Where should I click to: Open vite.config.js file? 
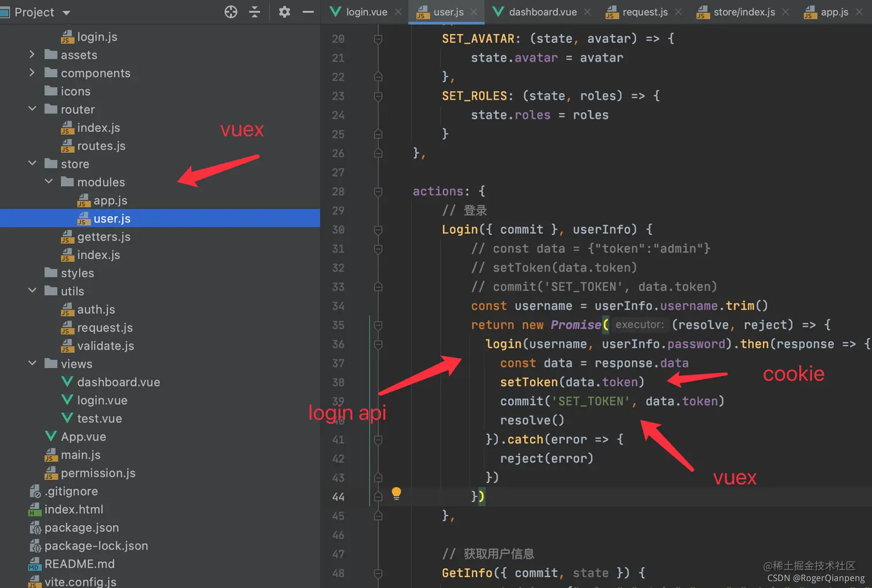coord(72,582)
